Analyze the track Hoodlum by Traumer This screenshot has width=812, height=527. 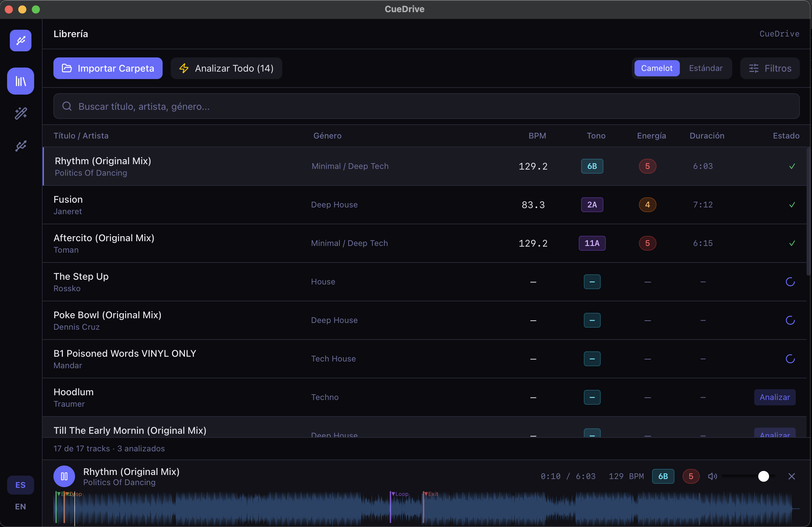coord(774,397)
